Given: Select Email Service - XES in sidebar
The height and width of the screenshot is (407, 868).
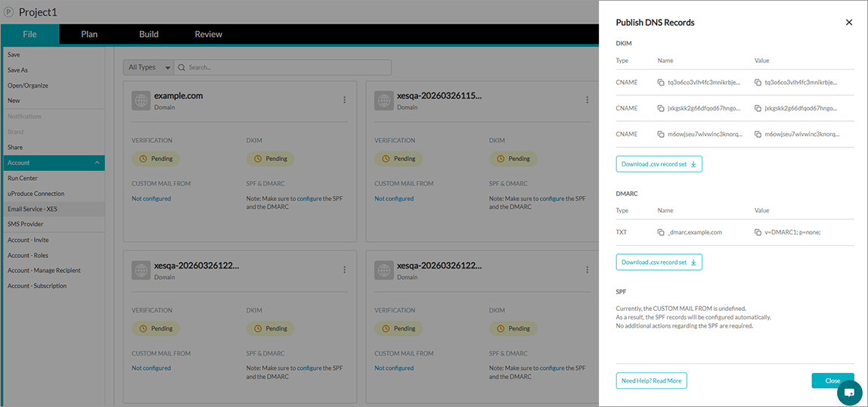Looking at the screenshot, I should click(33, 209).
